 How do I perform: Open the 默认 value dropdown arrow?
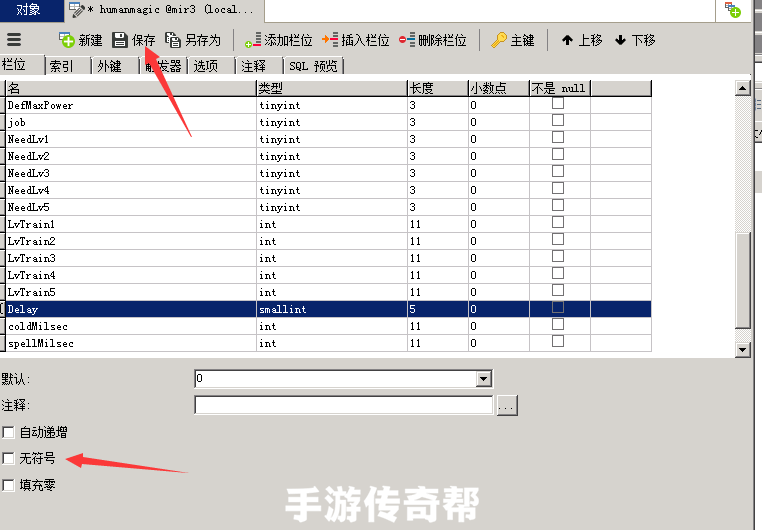(484, 379)
